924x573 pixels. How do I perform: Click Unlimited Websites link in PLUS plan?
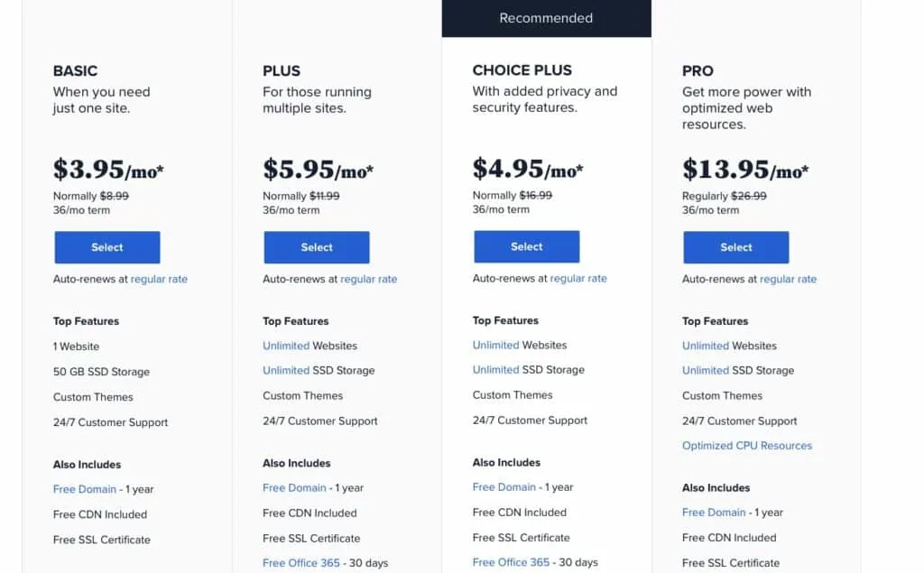(286, 346)
